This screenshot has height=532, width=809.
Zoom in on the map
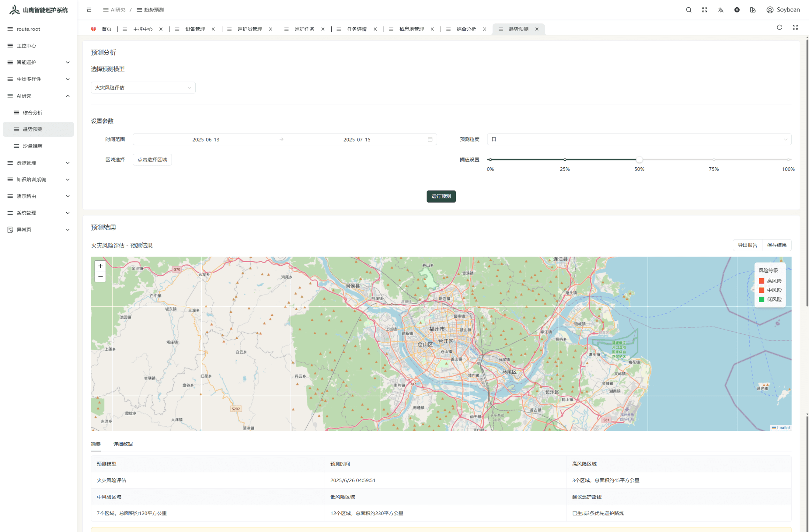pos(100,266)
